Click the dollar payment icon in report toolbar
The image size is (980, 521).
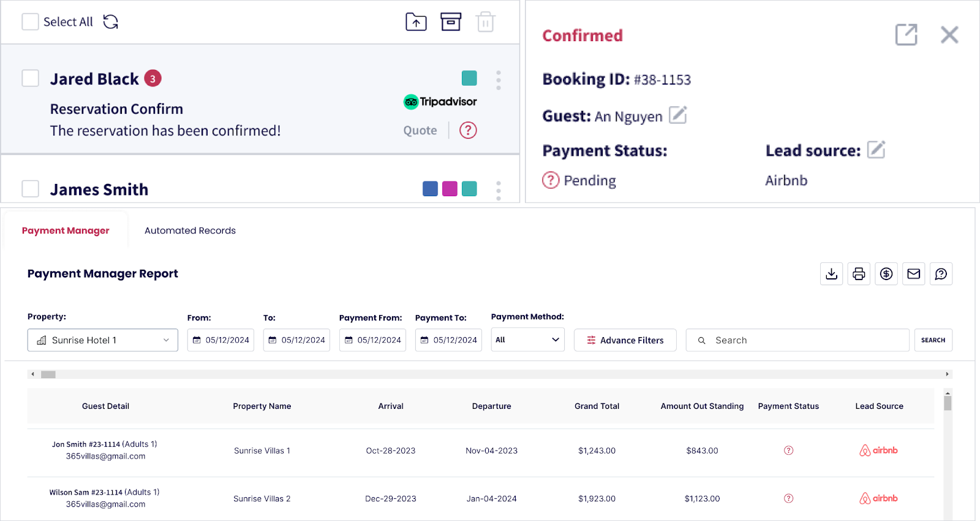886,274
